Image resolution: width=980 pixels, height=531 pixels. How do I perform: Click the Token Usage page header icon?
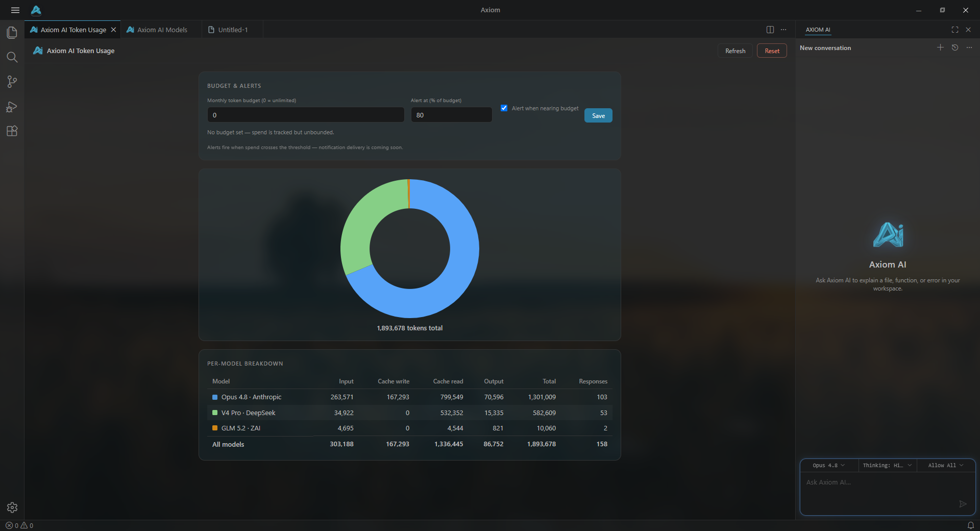[x=38, y=51]
